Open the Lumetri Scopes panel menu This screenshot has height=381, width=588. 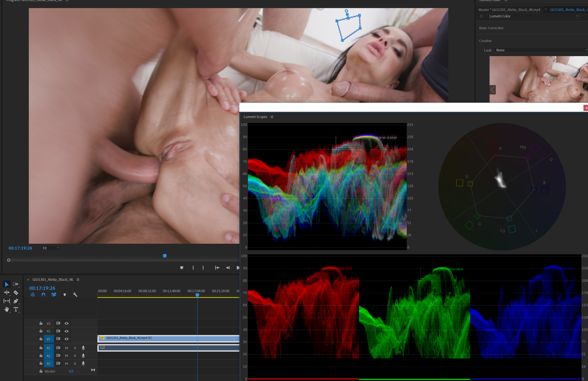[272, 117]
